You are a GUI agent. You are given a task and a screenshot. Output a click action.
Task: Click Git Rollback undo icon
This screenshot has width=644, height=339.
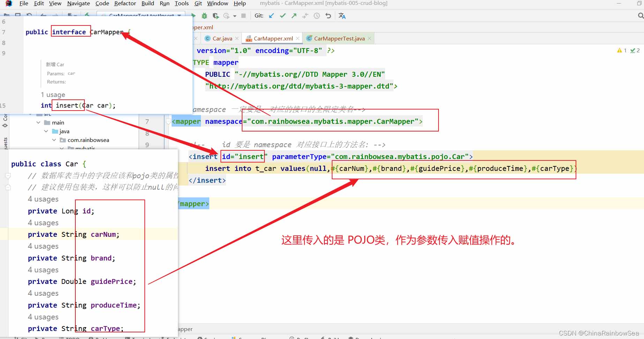click(x=328, y=16)
